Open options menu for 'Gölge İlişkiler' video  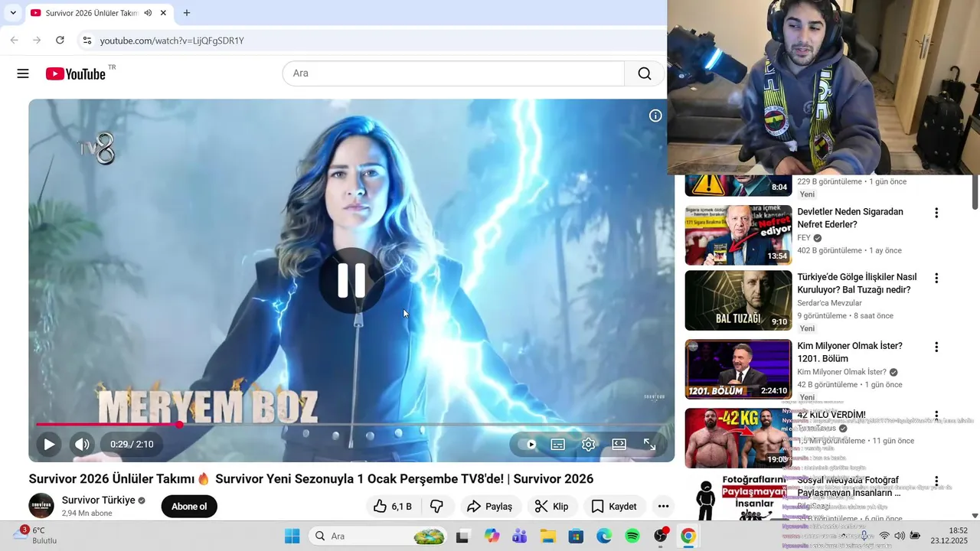pyautogui.click(x=936, y=278)
